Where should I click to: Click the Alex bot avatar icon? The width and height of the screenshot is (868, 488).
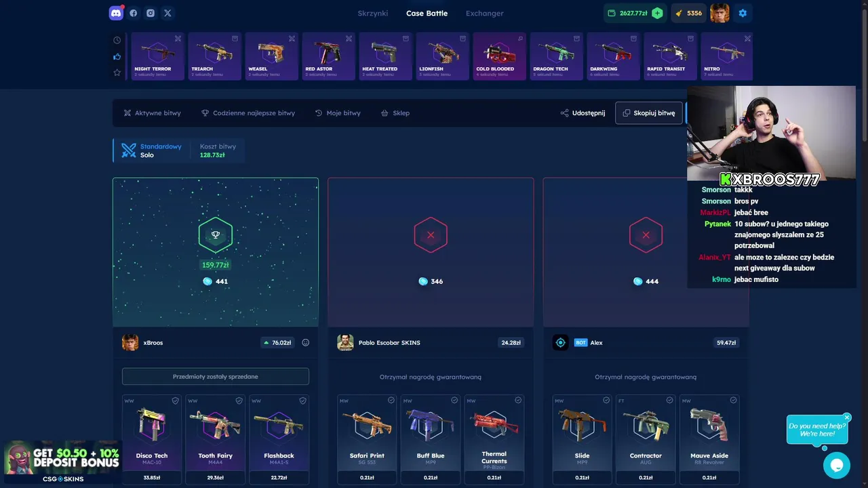pos(560,342)
